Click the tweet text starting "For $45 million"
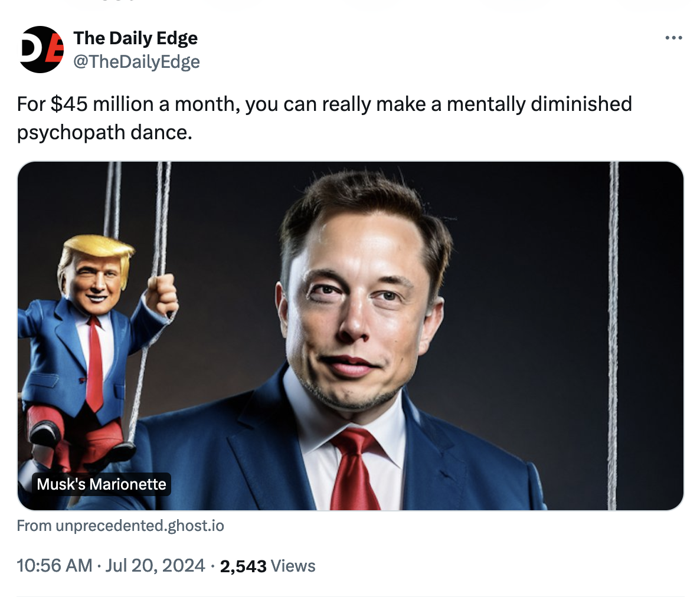Screen dimensions: 700x597 click(323, 104)
